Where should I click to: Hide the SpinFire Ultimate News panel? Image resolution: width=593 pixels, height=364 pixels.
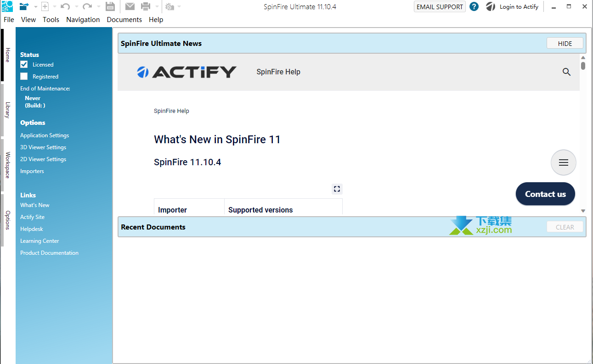point(565,43)
